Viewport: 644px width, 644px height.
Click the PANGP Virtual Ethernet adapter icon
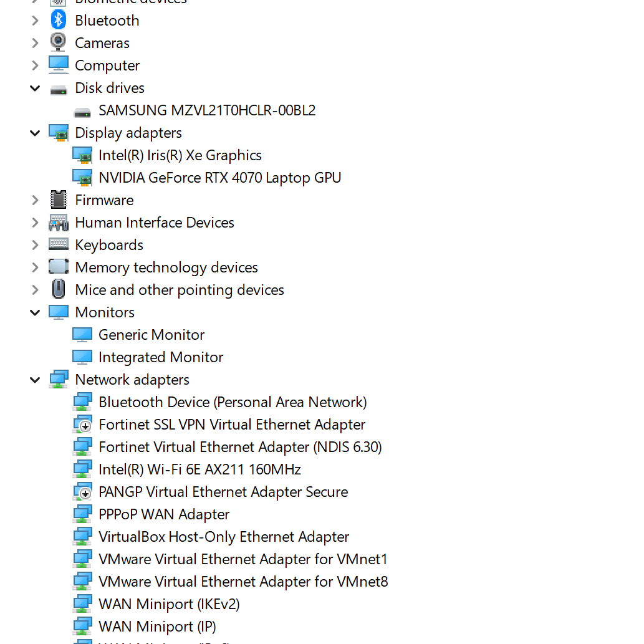coord(82,492)
